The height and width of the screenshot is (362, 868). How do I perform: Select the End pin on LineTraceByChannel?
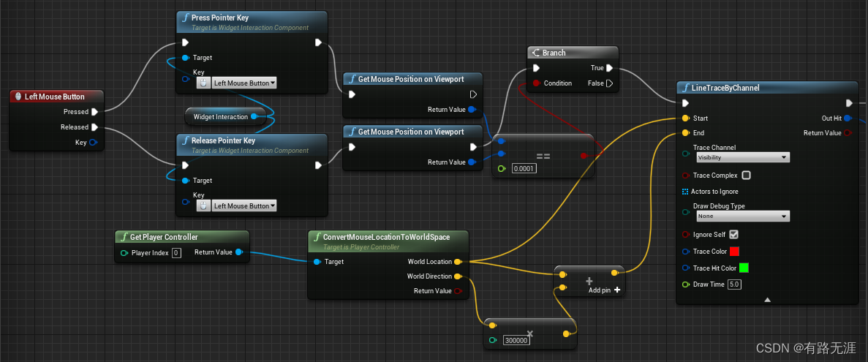685,133
